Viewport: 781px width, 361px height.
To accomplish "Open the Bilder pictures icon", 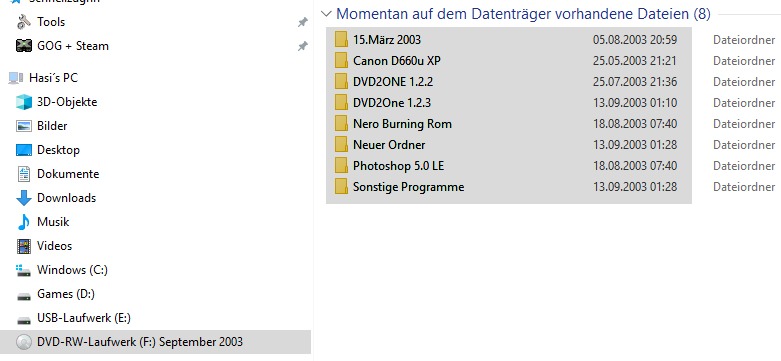I will [x=23, y=126].
